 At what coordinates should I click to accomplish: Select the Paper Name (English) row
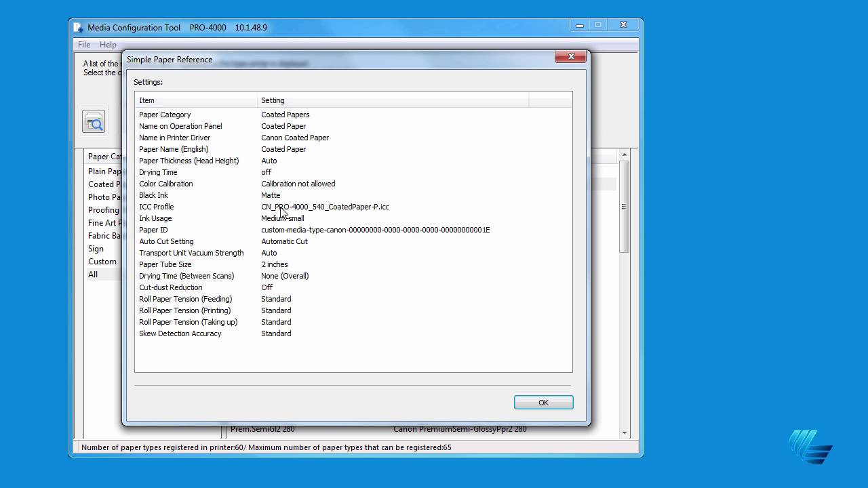353,149
